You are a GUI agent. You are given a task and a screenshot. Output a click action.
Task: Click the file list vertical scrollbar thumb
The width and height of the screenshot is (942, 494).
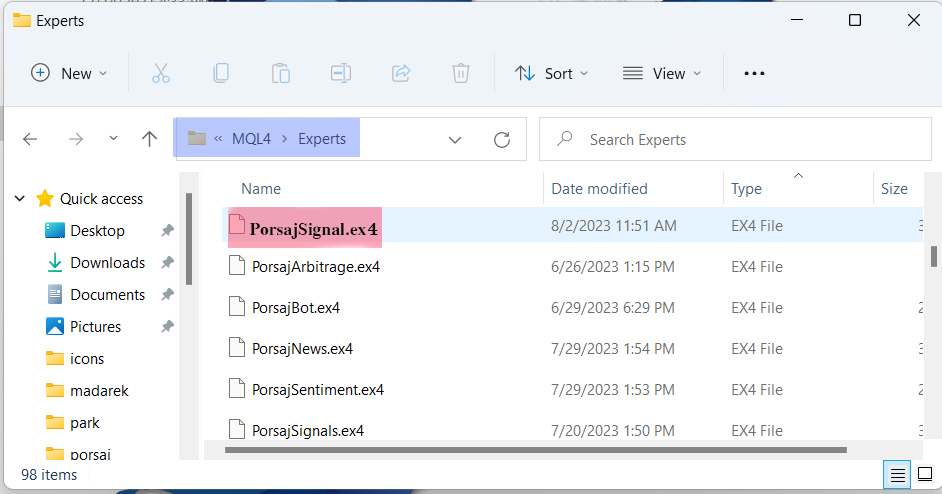934,256
